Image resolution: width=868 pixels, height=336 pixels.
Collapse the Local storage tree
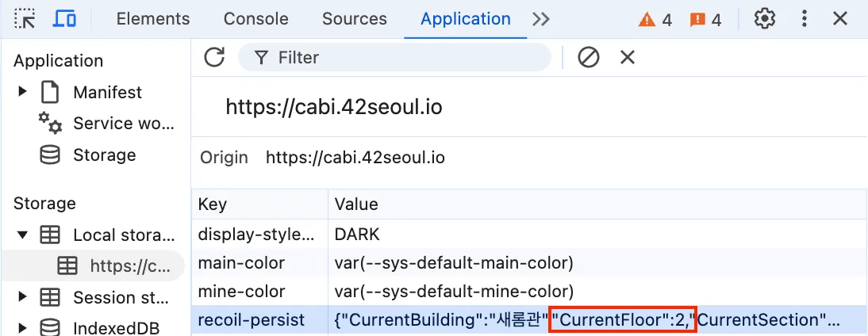[22, 235]
